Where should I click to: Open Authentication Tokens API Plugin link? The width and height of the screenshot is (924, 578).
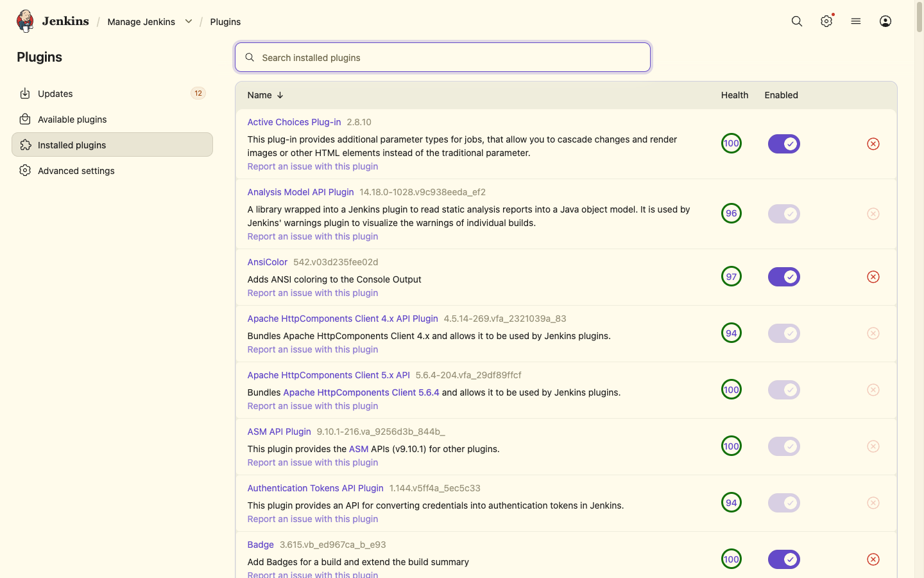(x=315, y=488)
